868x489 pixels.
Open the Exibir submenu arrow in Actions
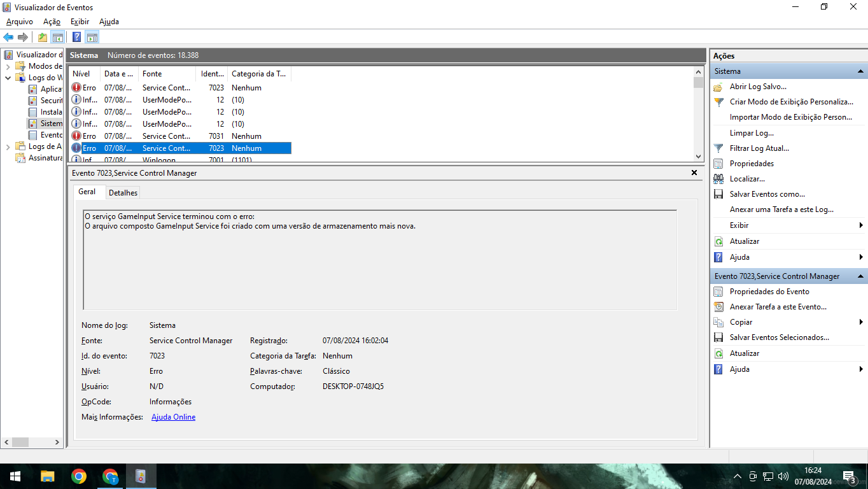tap(860, 225)
